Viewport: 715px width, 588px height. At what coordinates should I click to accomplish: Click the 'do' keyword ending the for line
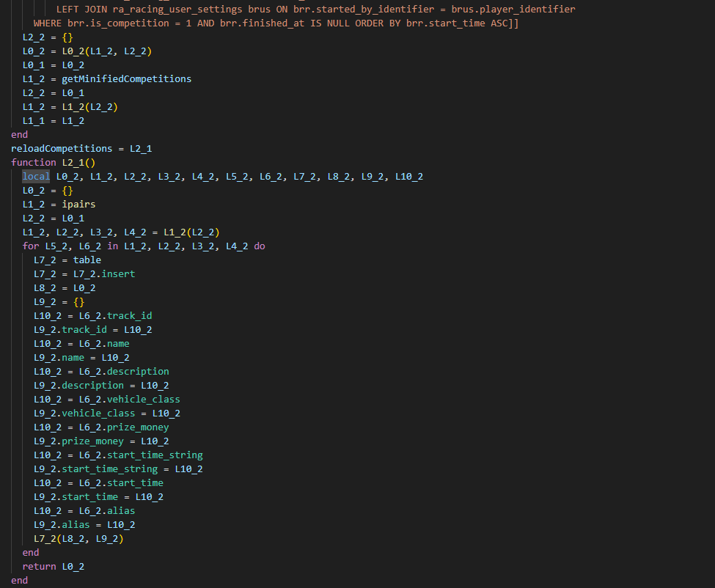pos(260,246)
